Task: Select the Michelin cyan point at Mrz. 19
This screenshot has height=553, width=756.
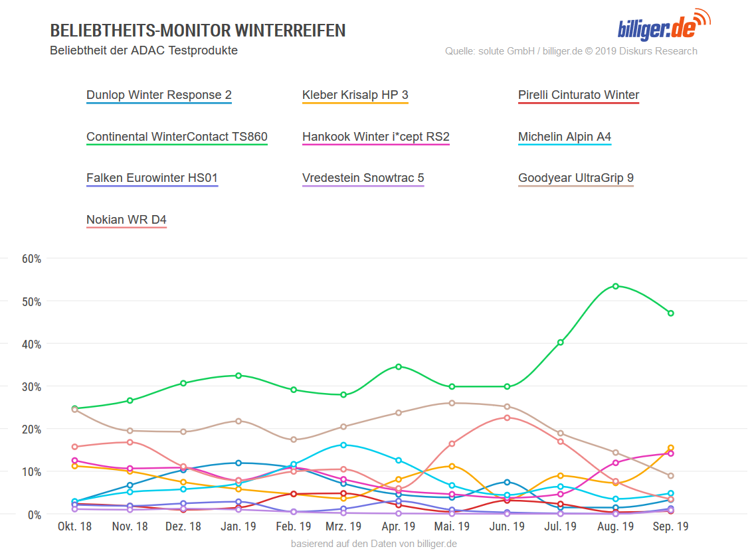Action: (x=343, y=445)
